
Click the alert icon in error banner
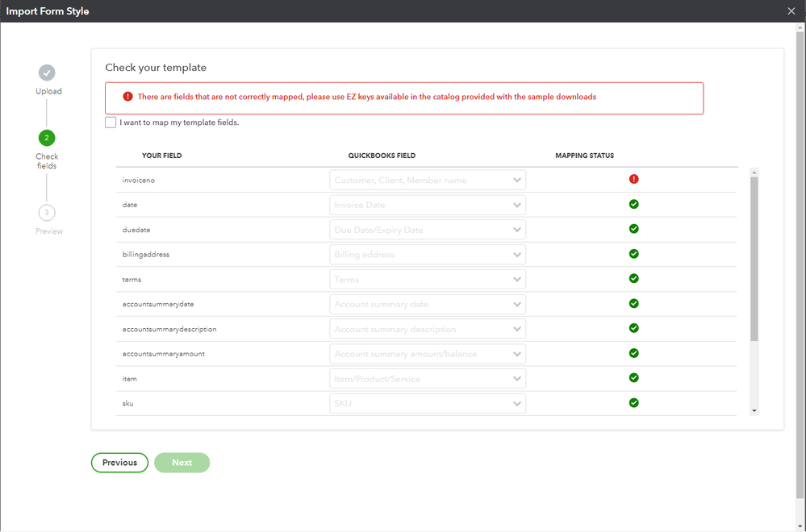(x=127, y=97)
